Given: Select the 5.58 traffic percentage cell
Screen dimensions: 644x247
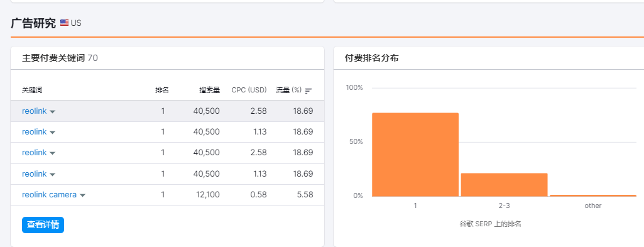Looking at the screenshot, I should (305, 195).
